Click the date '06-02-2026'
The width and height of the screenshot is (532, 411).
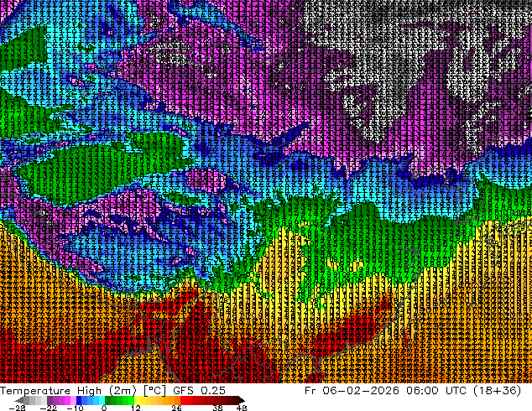tap(361, 391)
